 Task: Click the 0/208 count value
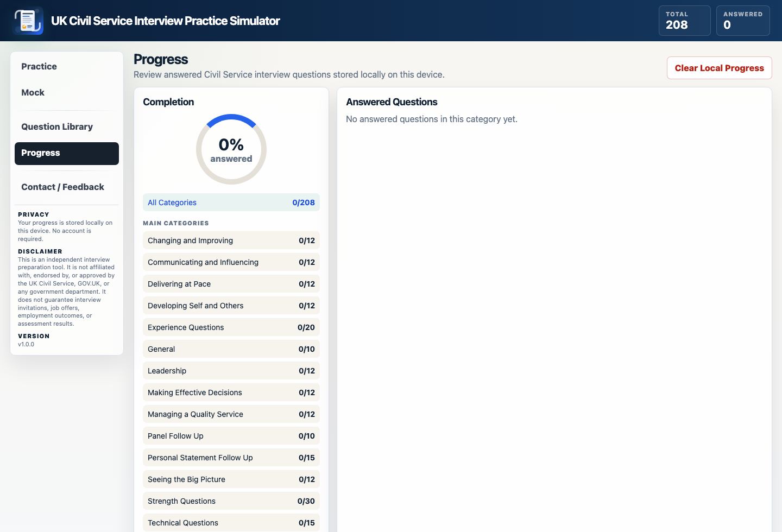(x=304, y=202)
